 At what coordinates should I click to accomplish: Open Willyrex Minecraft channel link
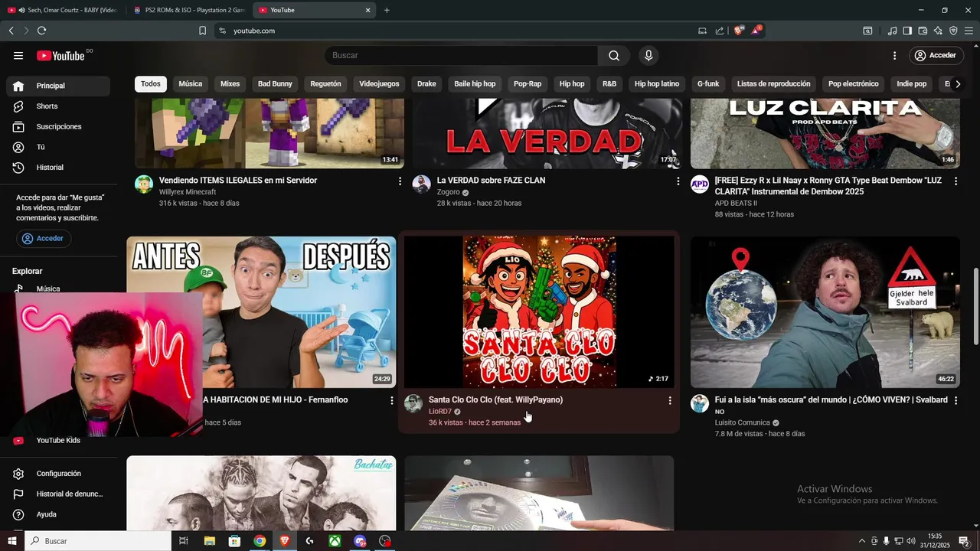188,192
